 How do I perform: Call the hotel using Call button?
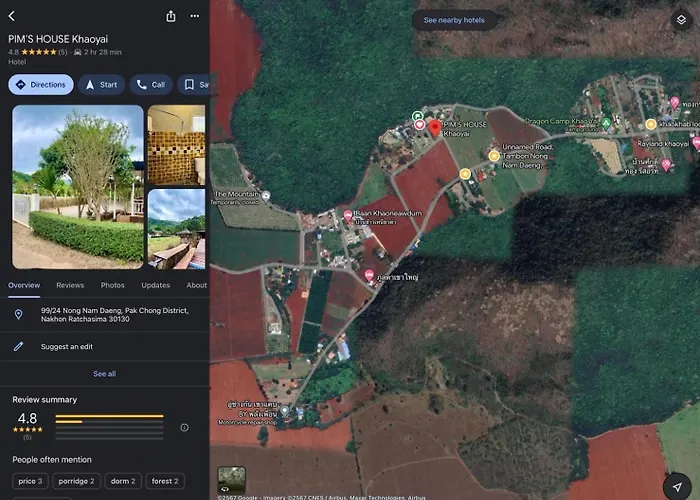[151, 85]
